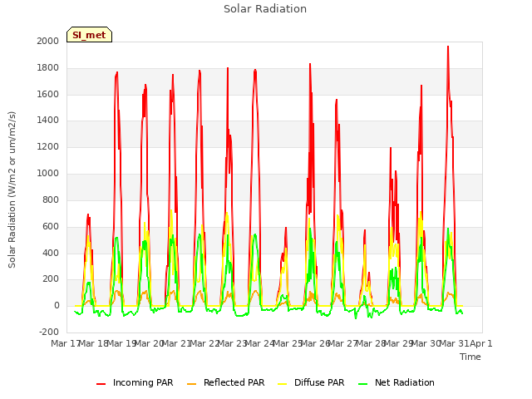This screenshot has height=399, width=532.
Task: Click the Apr 1 x-axis label
Action: point(480,343)
